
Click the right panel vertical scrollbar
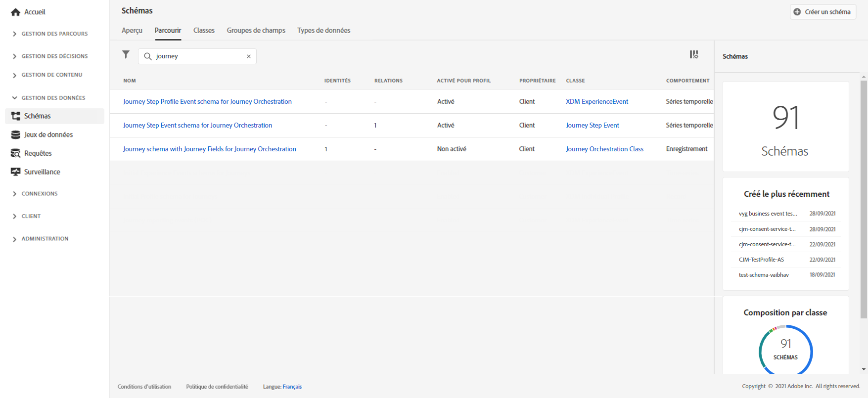864,198
